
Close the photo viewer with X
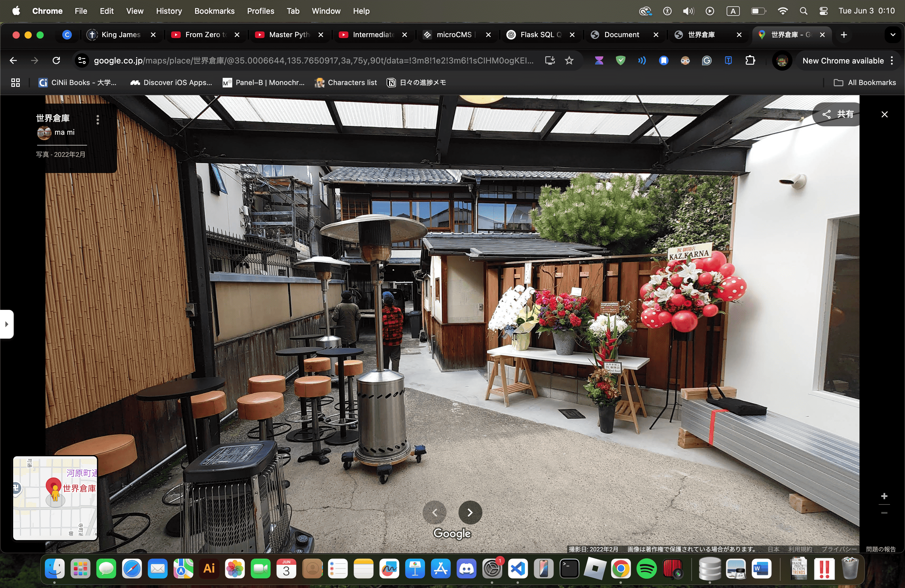[884, 114]
